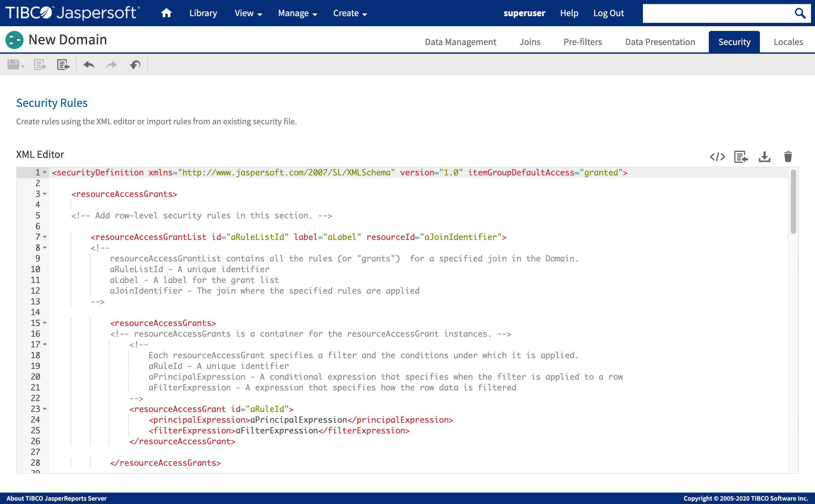Switch to the Data Management tab
Viewport: 815px width, 504px height.
pyautogui.click(x=460, y=42)
